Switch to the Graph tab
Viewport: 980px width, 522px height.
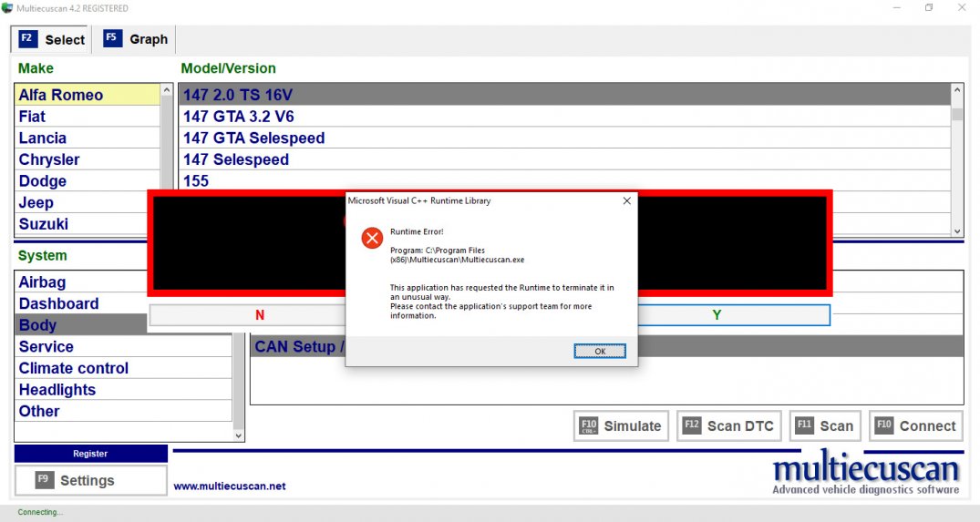click(x=137, y=39)
